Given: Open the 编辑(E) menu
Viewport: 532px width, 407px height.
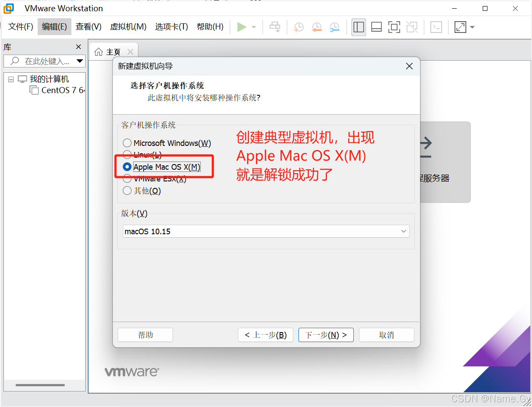Looking at the screenshot, I should [54, 27].
